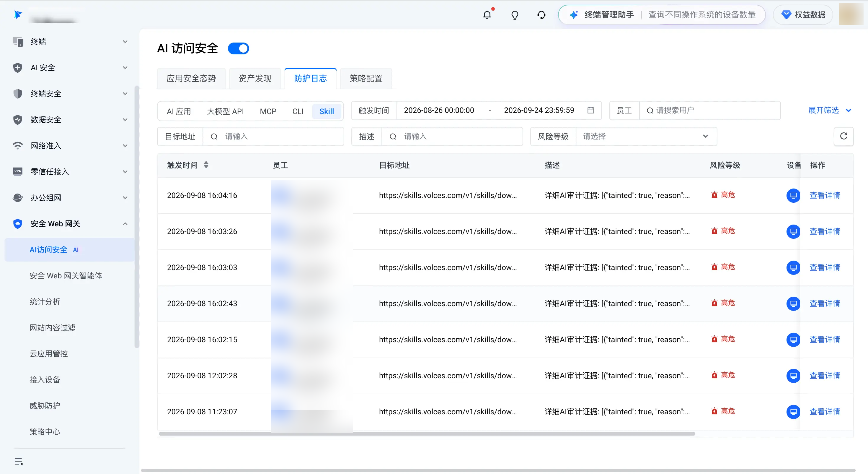Sort the table by the 触发时间 column
The height and width of the screenshot is (474, 868).
(x=206, y=165)
